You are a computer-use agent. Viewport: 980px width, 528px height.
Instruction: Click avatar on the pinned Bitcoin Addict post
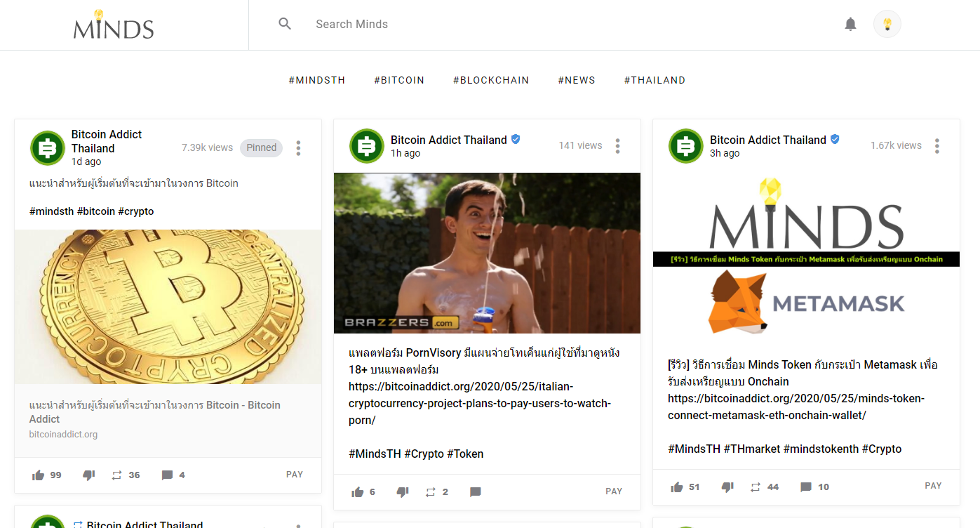(48, 148)
